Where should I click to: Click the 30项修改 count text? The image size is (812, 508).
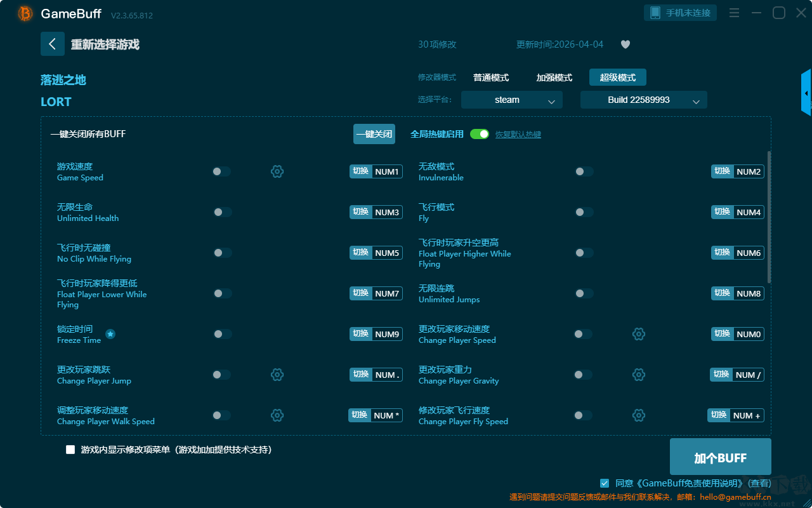point(437,44)
